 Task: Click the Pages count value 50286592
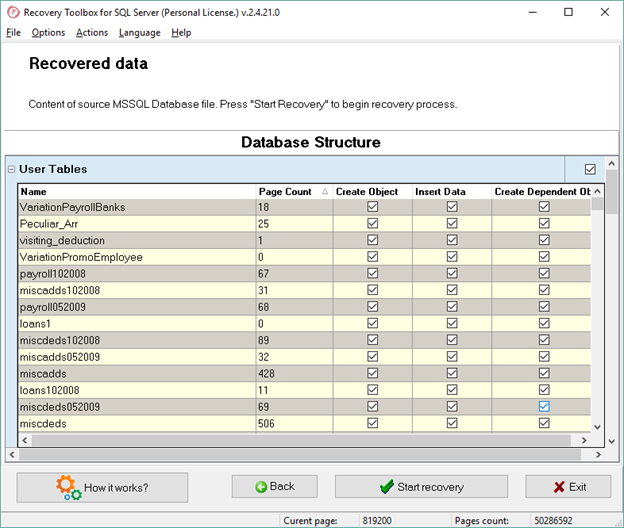pyautogui.click(x=553, y=520)
